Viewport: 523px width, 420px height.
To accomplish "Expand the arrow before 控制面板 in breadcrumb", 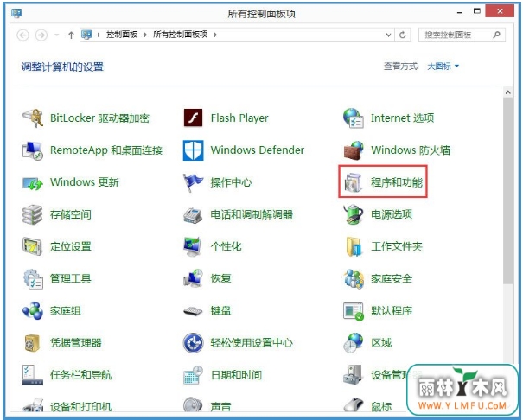I will (99, 35).
